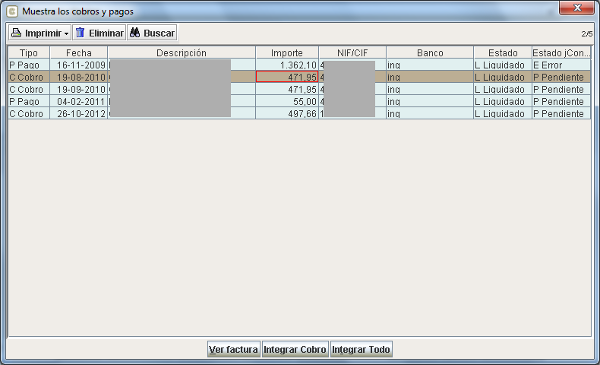Click L Liquidado in the 04-02-2011 row
The width and height of the screenshot is (600, 365).
(x=503, y=102)
